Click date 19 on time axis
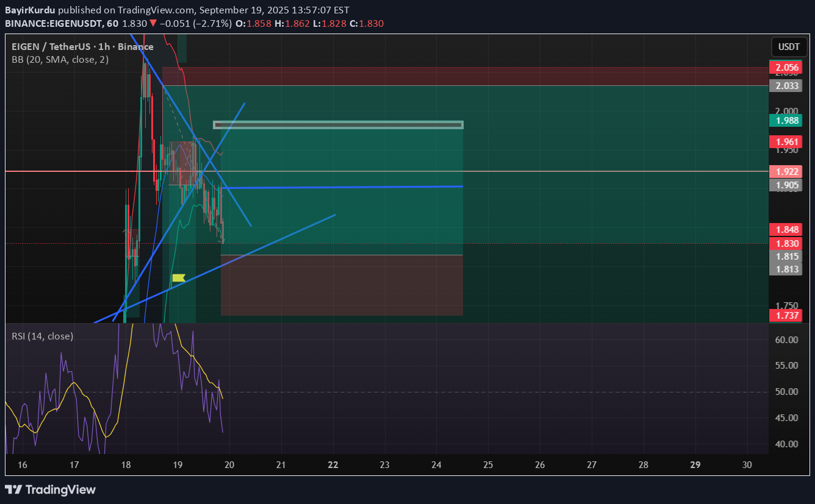This screenshot has width=815, height=504. tap(178, 465)
